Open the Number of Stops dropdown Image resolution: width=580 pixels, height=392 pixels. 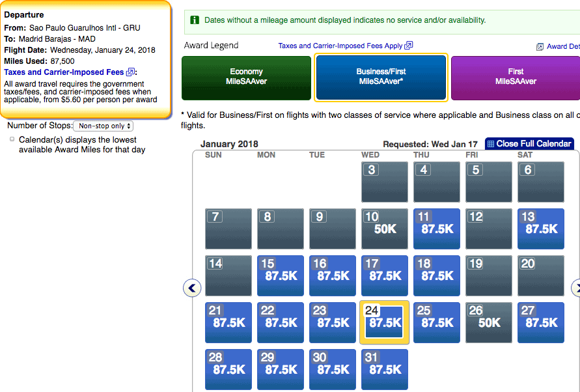104,126
